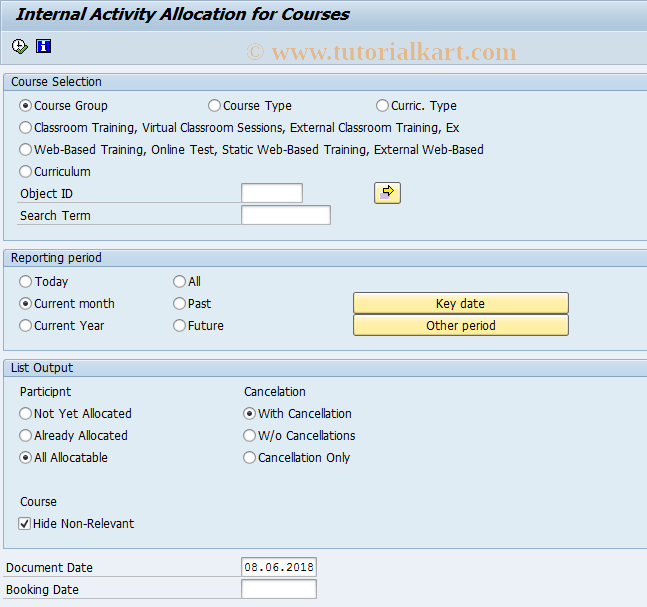Image resolution: width=647 pixels, height=607 pixels.
Task: Click the Execute clock icon
Action: (x=19, y=46)
